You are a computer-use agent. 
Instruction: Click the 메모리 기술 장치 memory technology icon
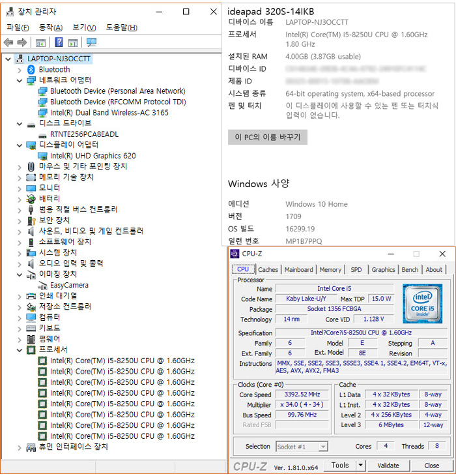coord(31,177)
